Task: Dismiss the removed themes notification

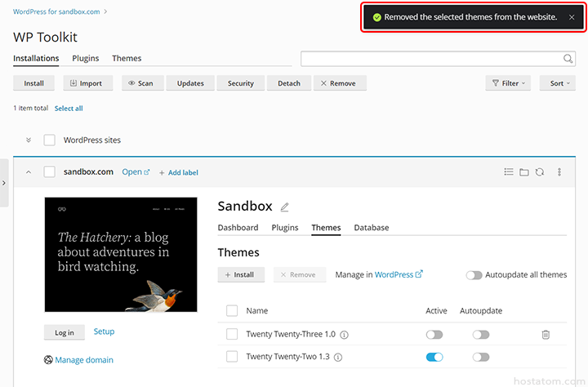Action: (x=572, y=17)
